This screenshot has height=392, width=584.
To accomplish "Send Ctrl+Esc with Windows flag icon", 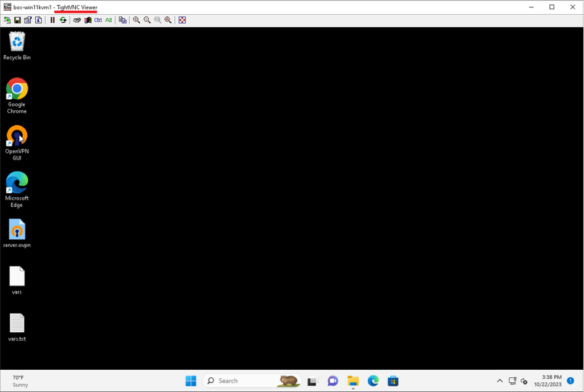I will [x=87, y=20].
